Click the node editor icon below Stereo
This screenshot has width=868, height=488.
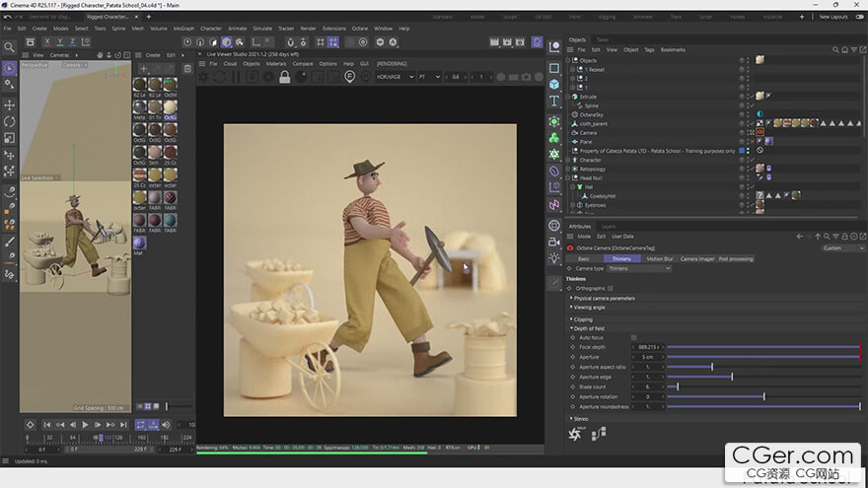pos(599,434)
